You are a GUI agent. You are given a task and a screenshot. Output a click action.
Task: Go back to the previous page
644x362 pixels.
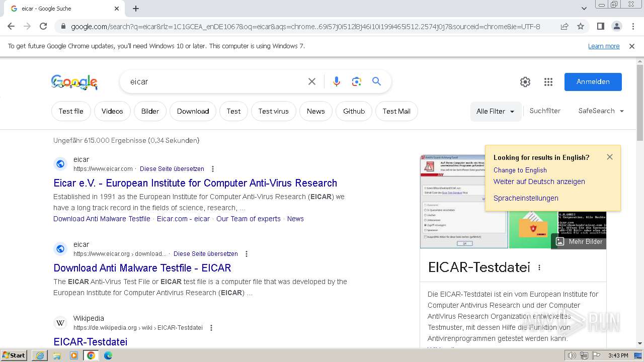pyautogui.click(x=11, y=26)
